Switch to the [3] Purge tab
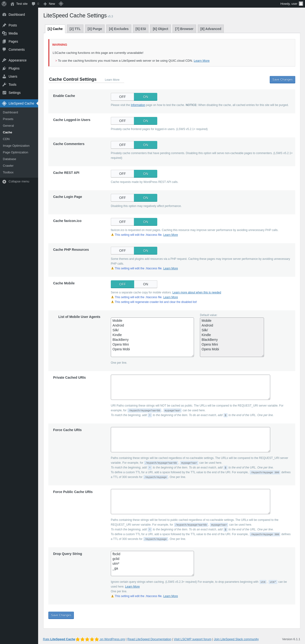The width and height of the screenshot is (305, 644). pos(95,29)
